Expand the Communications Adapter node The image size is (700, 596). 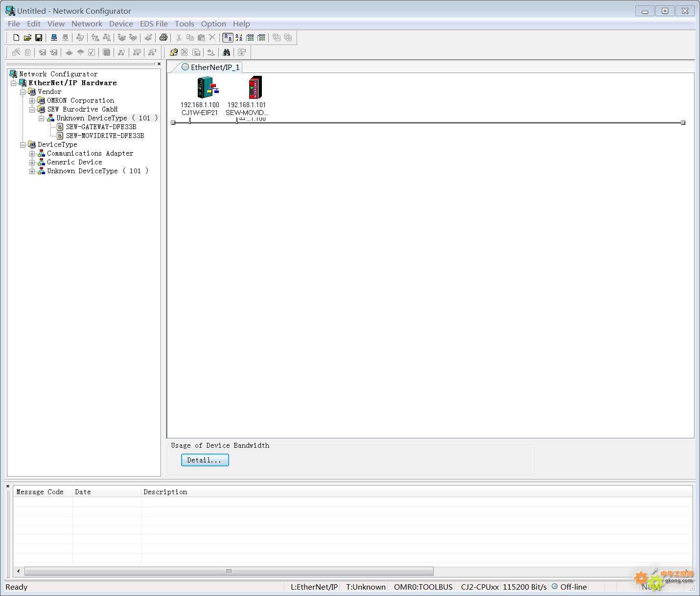(x=32, y=154)
